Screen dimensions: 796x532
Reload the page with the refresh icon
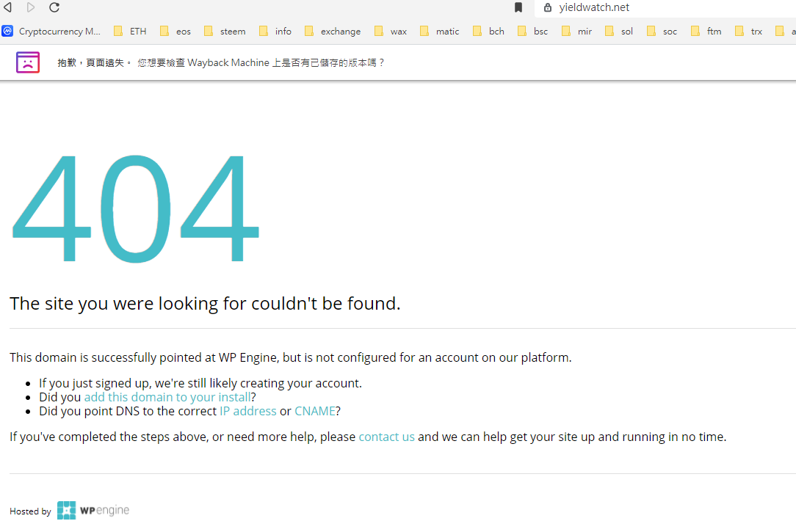click(x=54, y=7)
